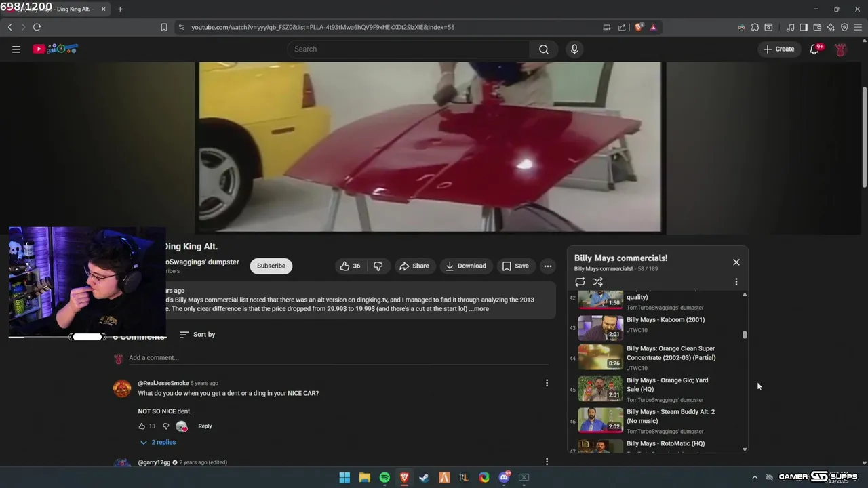Open Brave Shields icon
Viewport: 868px width, 488px height.
tap(638, 27)
